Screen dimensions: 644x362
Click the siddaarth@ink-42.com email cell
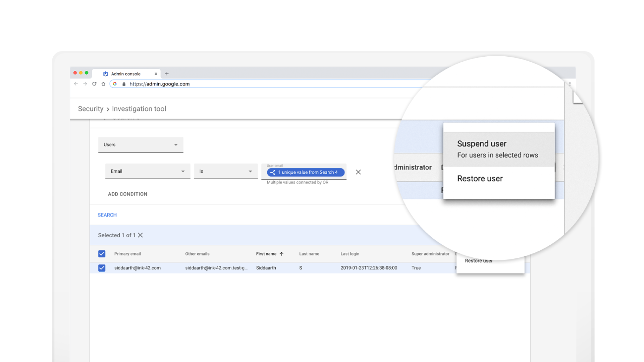pos(138,268)
